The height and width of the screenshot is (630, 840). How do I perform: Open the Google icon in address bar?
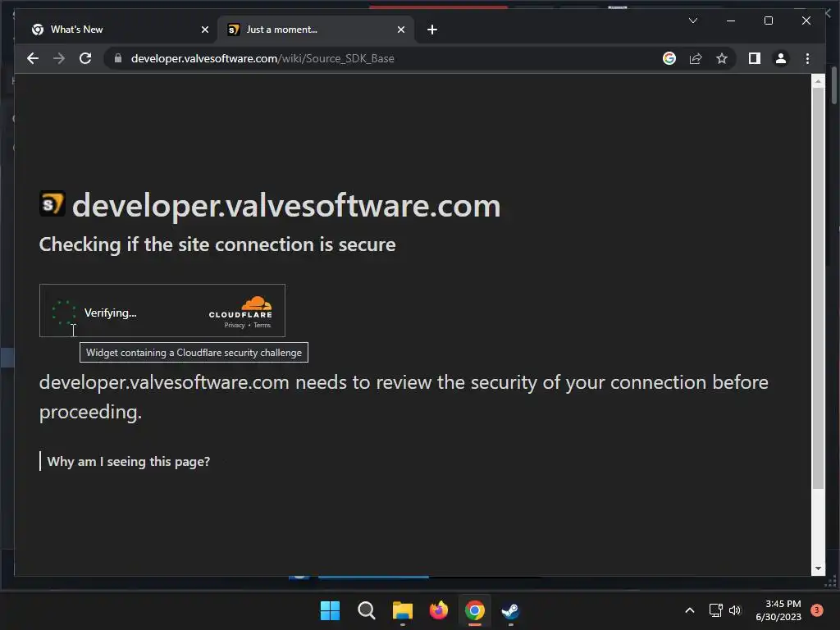(669, 58)
